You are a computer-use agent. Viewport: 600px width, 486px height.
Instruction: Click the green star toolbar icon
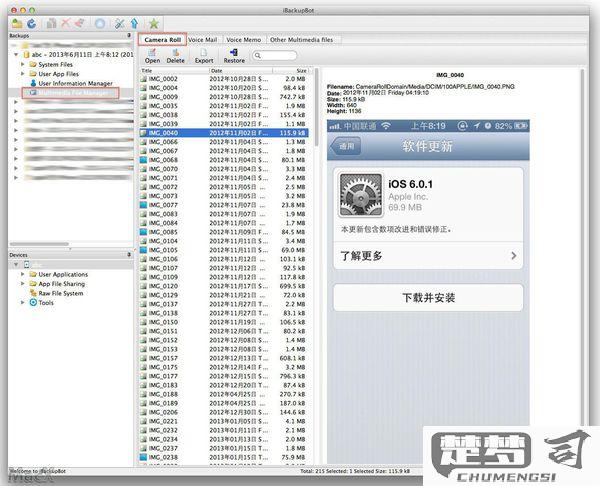(154, 24)
